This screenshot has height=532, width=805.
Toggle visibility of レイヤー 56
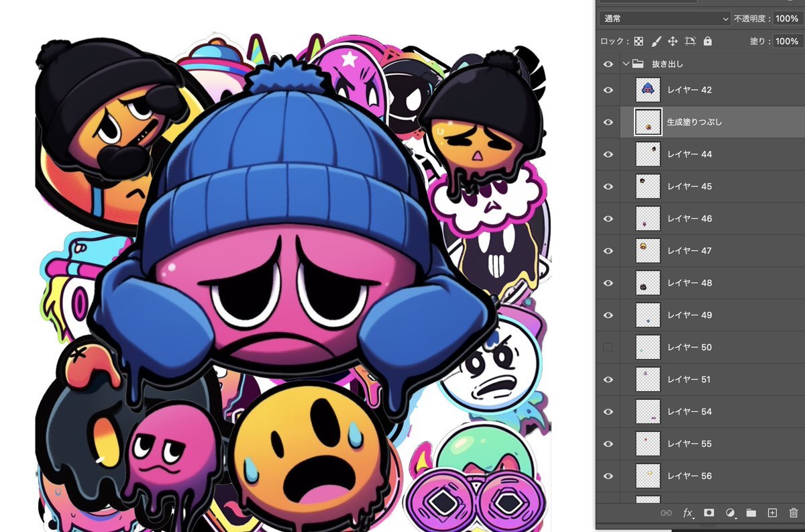tap(608, 476)
